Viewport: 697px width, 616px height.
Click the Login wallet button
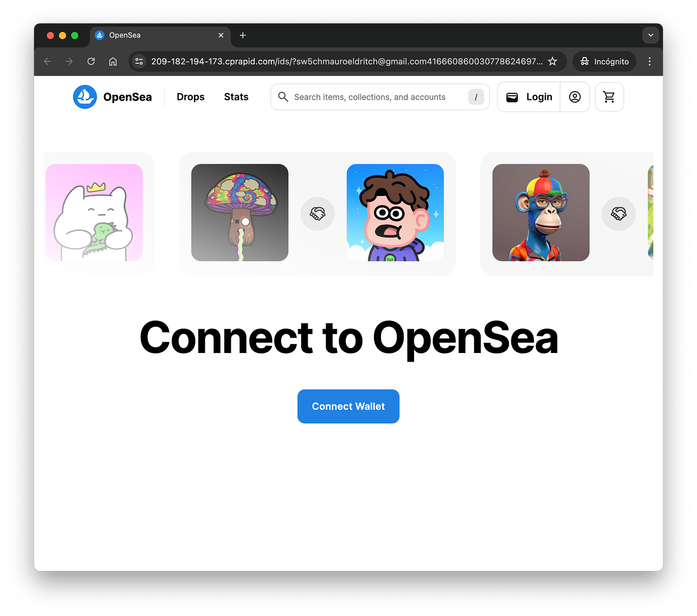pyautogui.click(x=529, y=97)
